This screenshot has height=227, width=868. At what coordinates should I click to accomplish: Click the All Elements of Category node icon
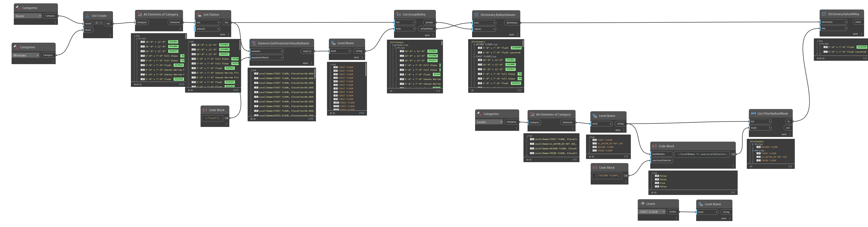pos(140,14)
